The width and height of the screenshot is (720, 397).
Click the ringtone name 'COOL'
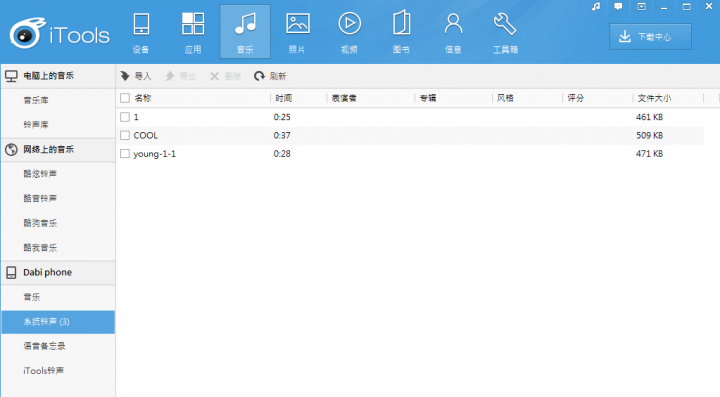coord(146,135)
